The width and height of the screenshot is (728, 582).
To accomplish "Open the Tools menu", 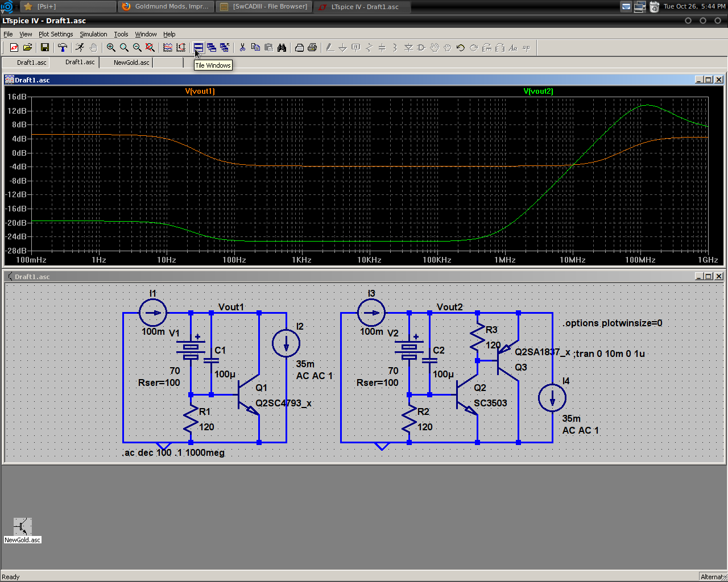I will [x=121, y=34].
